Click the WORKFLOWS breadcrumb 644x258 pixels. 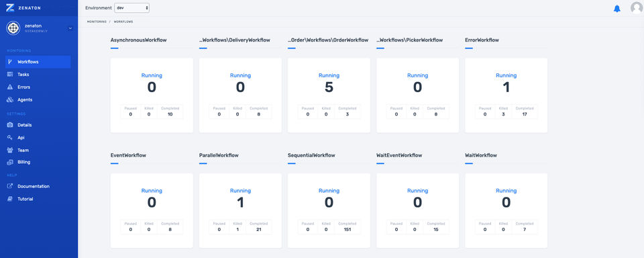click(123, 21)
